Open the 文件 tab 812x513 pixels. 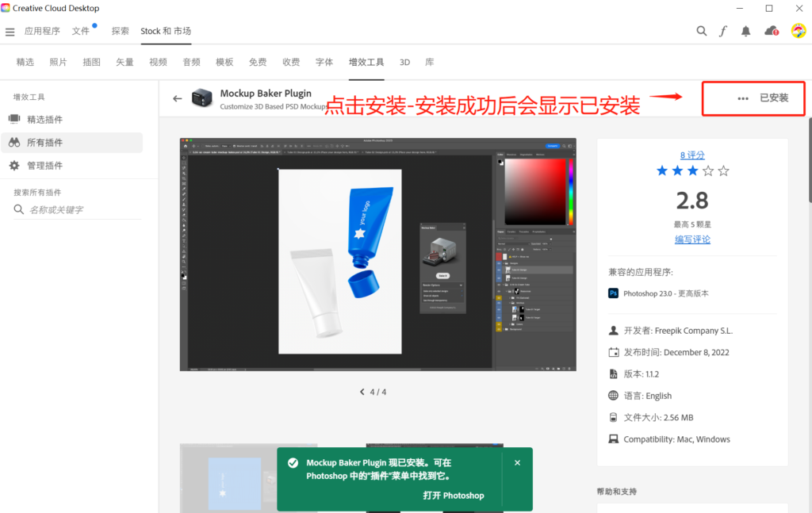pos(80,31)
